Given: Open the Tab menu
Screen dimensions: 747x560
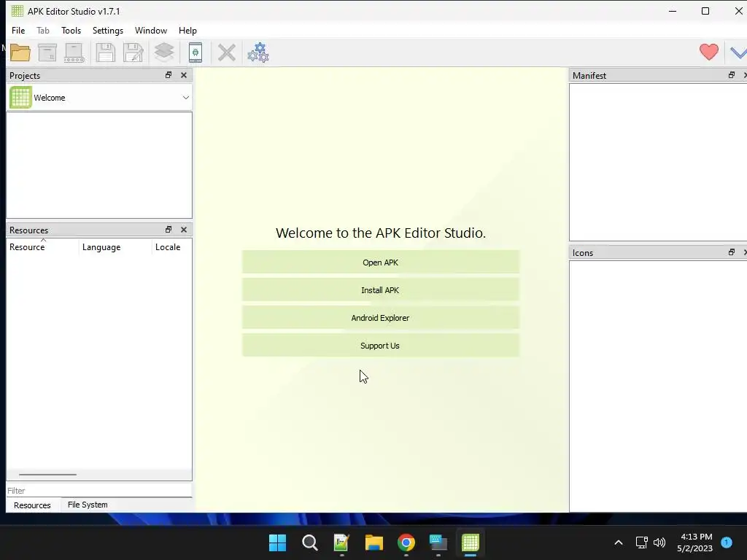Looking at the screenshot, I should 43,31.
